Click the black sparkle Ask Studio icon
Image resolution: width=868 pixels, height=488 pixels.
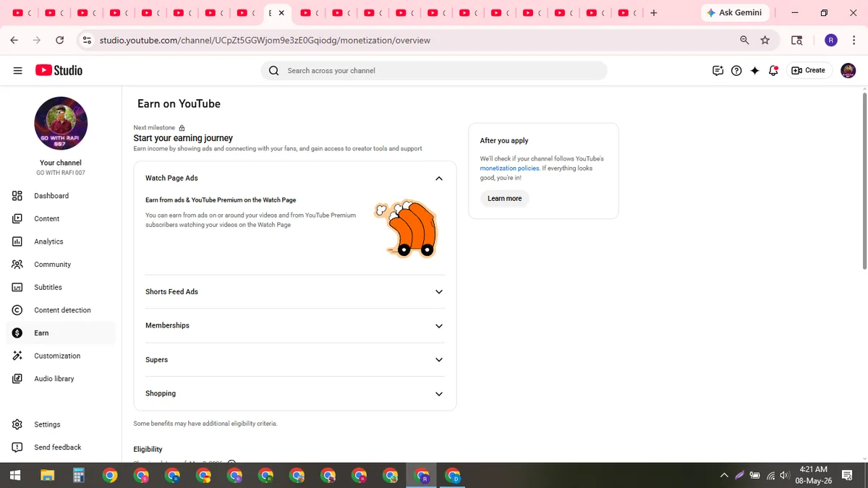(x=754, y=70)
